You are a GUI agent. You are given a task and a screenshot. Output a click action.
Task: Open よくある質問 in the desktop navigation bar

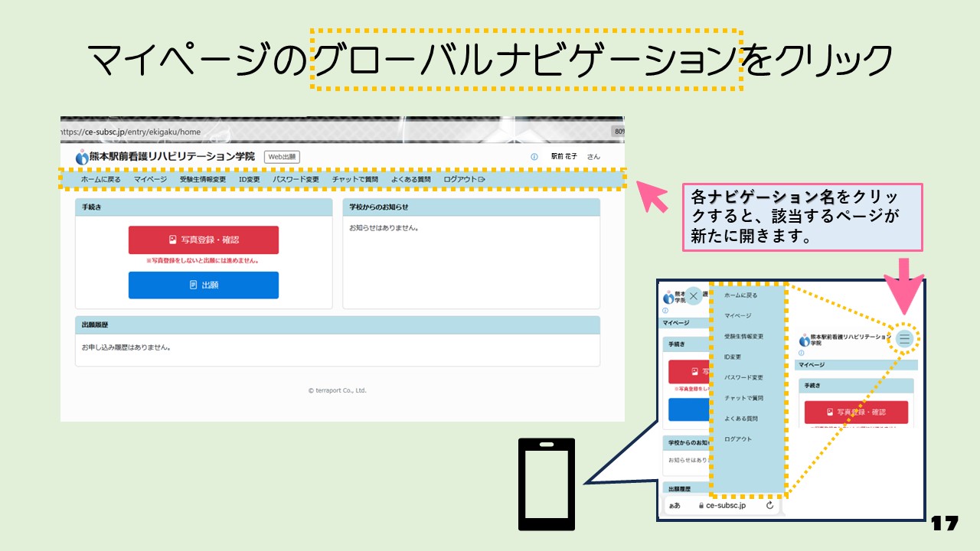click(411, 180)
